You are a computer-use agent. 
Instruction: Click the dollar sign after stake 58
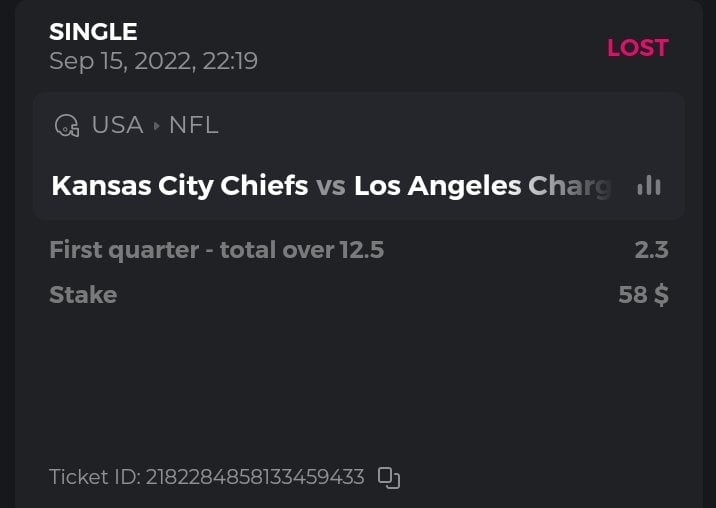[660, 295]
